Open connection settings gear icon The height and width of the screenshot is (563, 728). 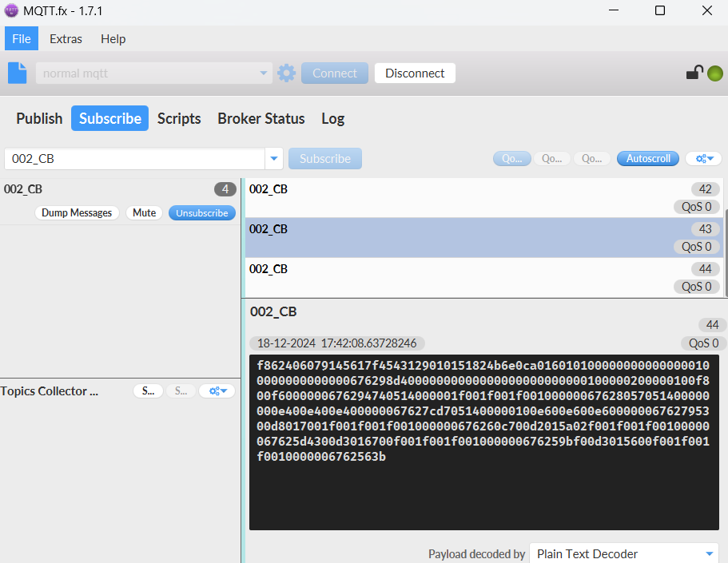[x=286, y=73]
